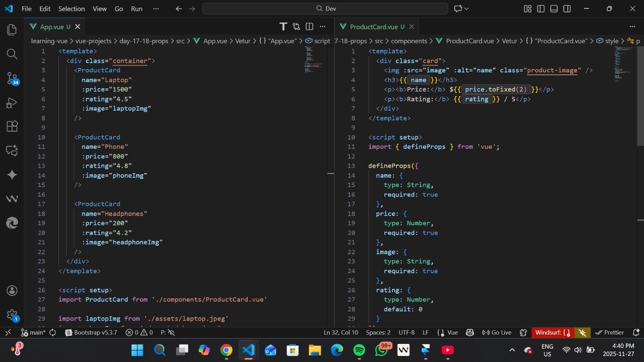Go forward with the navigation arrow
Screen dimensions: 644x362
click(192, 9)
